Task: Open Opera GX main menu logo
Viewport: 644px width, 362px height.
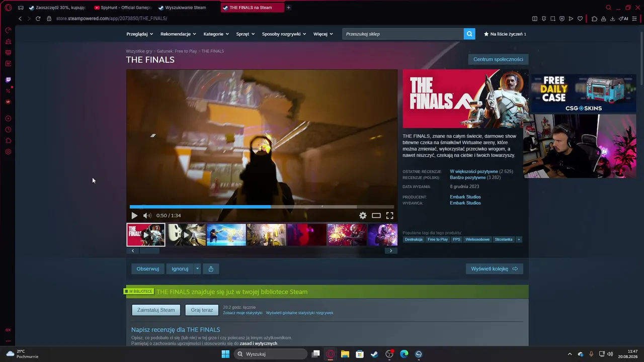Action: [x=8, y=8]
